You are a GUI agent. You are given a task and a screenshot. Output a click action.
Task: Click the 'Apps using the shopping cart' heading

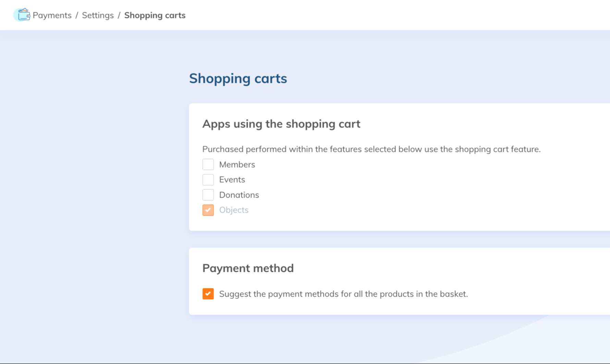pos(281,124)
